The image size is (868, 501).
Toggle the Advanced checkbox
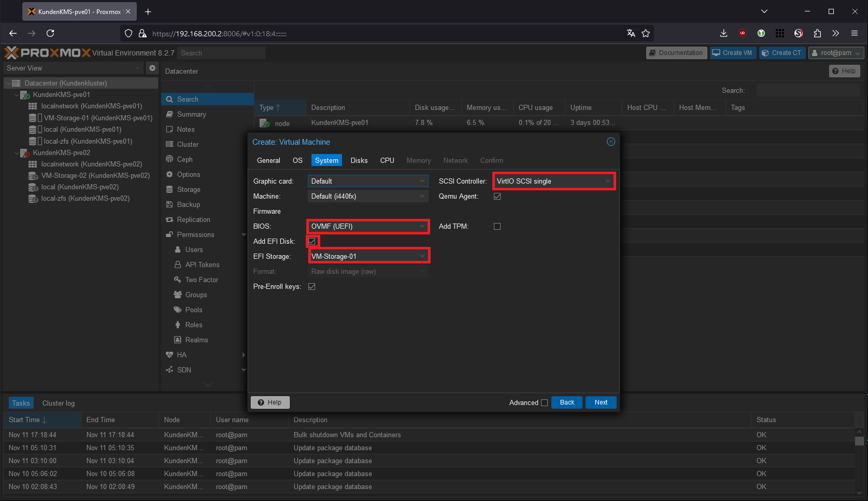pos(544,402)
